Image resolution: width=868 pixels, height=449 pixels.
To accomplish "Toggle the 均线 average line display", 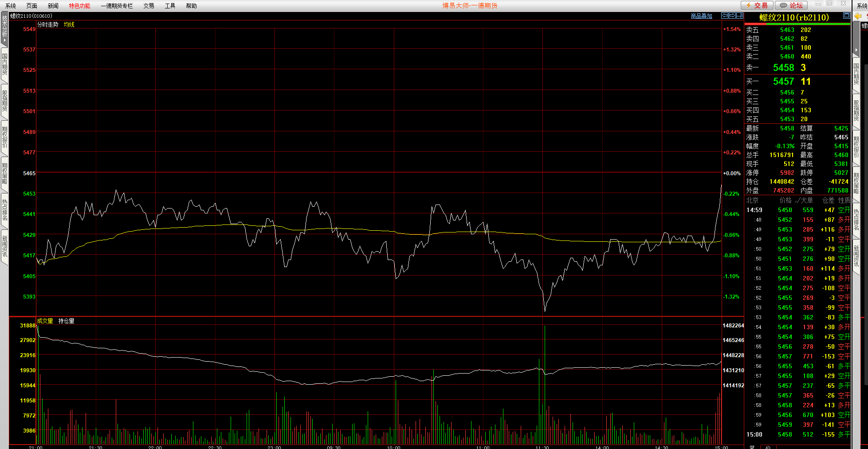I will point(69,24).
